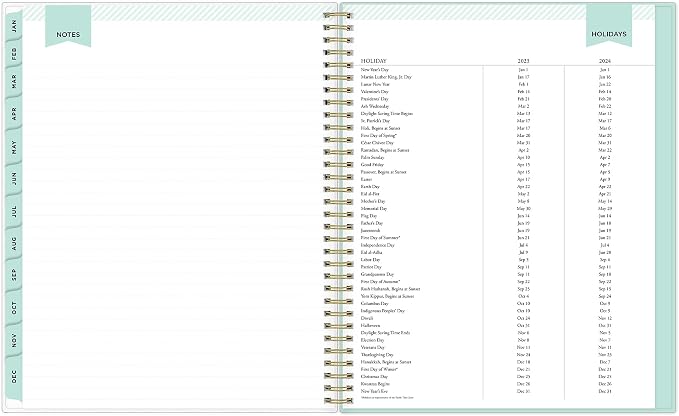Jump to the AUG tab
Screen dimensions: 679x416
tap(13, 243)
